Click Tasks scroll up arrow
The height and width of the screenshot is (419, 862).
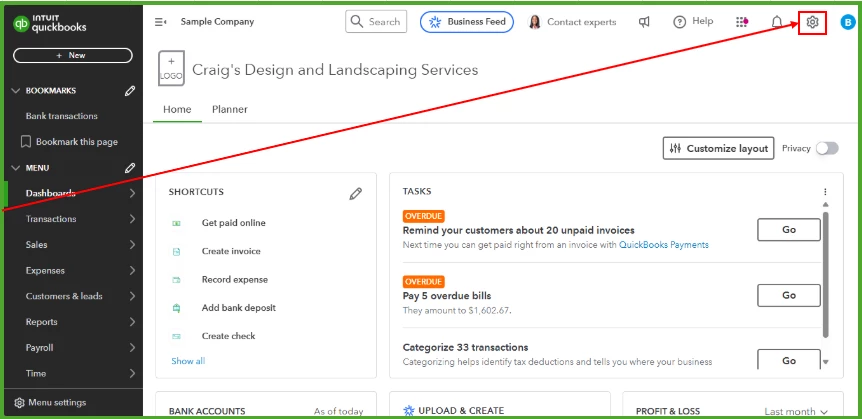(x=825, y=205)
